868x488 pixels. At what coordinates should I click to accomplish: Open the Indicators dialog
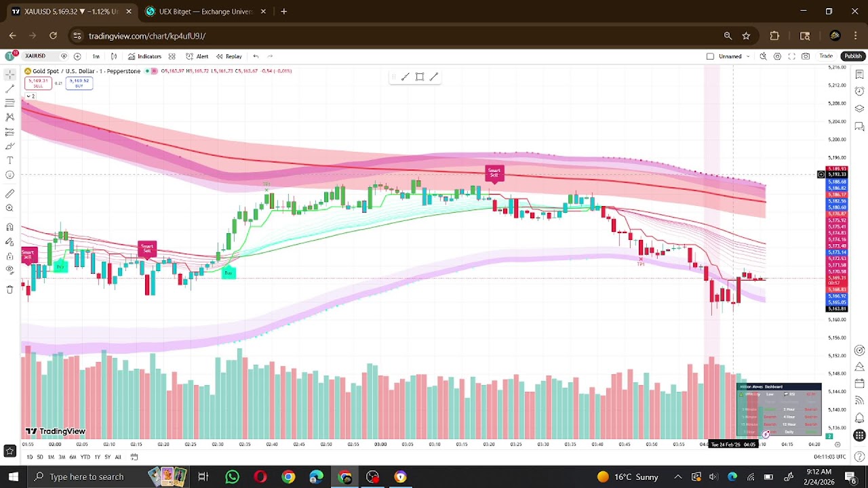(x=144, y=56)
